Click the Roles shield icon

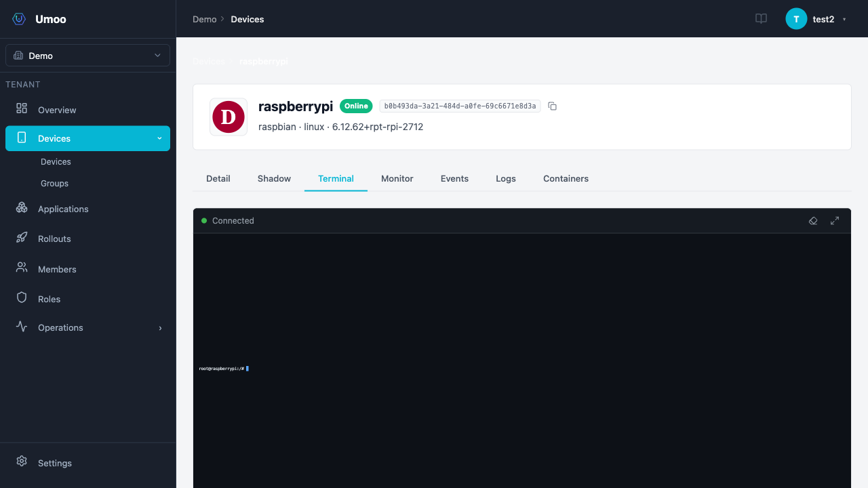pyautogui.click(x=22, y=298)
